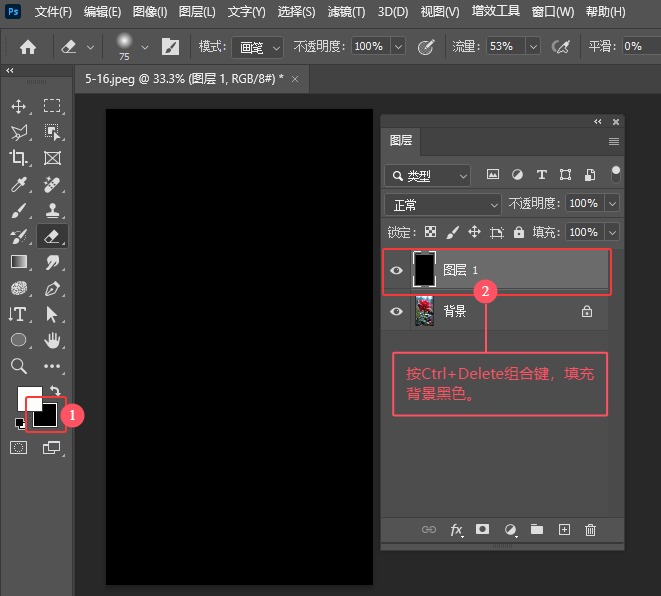Toggle lock image pixels
Image resolution: width=661 pixels, height=596 pixels.
click(453, 232)
